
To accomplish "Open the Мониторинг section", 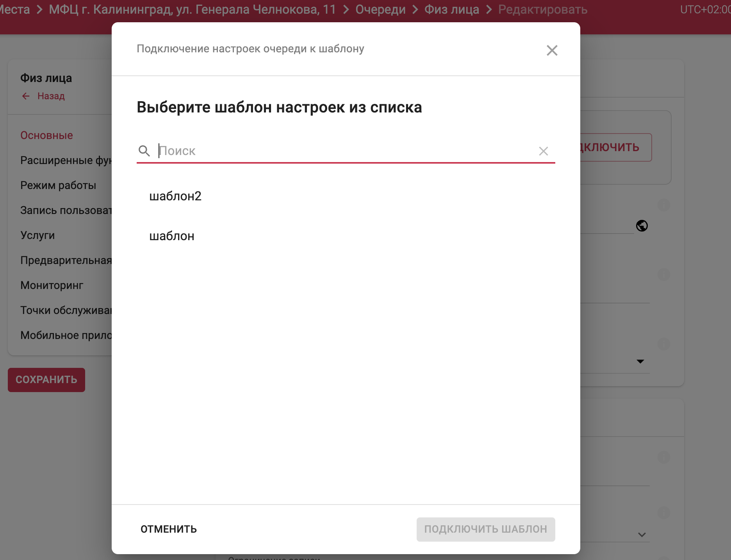I will pyautogui.click(x=52, y=285).
